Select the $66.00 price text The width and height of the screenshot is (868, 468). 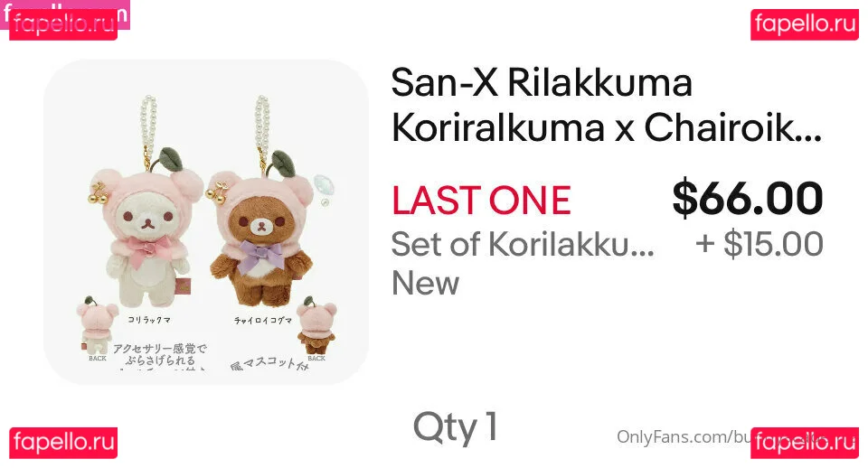[748, 199]
